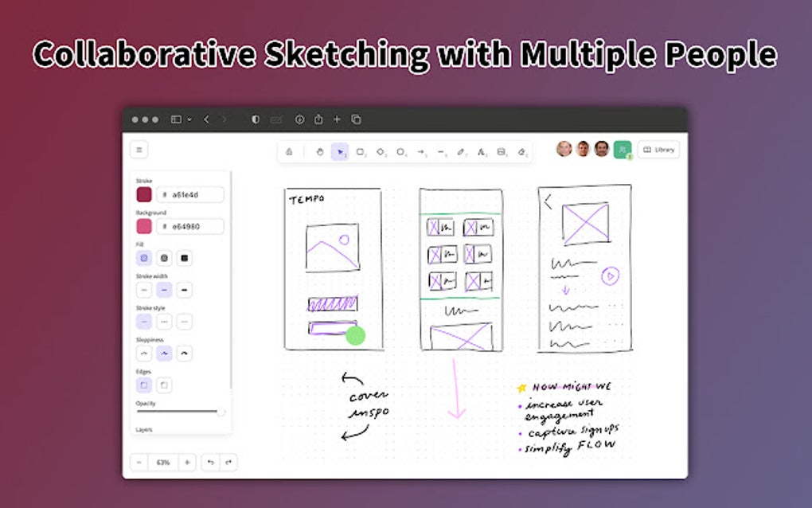The image size is (812, 508).
Task: Select the Text tool
Action: 480,151
